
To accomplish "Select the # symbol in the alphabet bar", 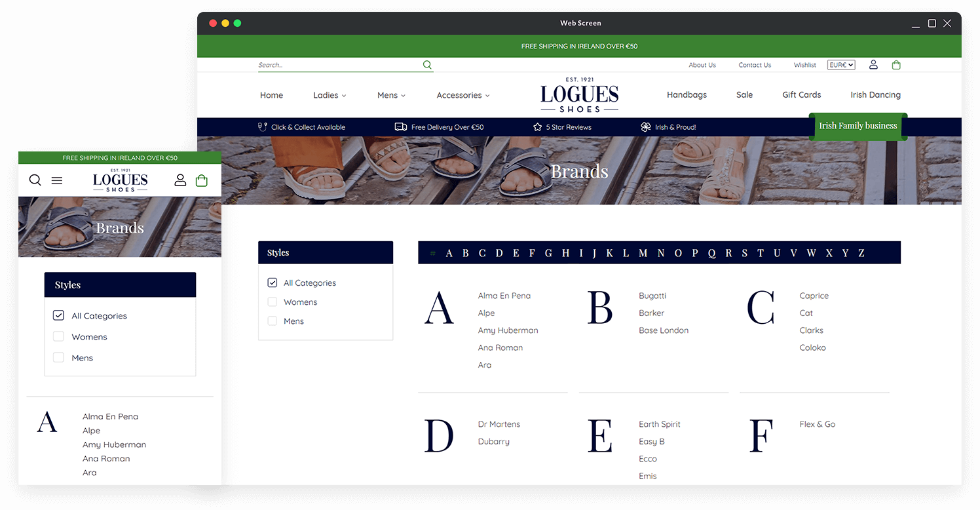I will click(x=432, y=253).
